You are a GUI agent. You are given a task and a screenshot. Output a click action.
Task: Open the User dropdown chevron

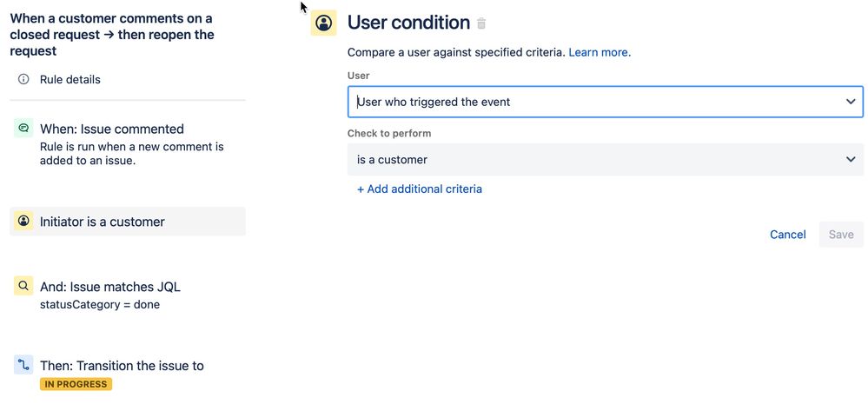(x=851, y=102)
